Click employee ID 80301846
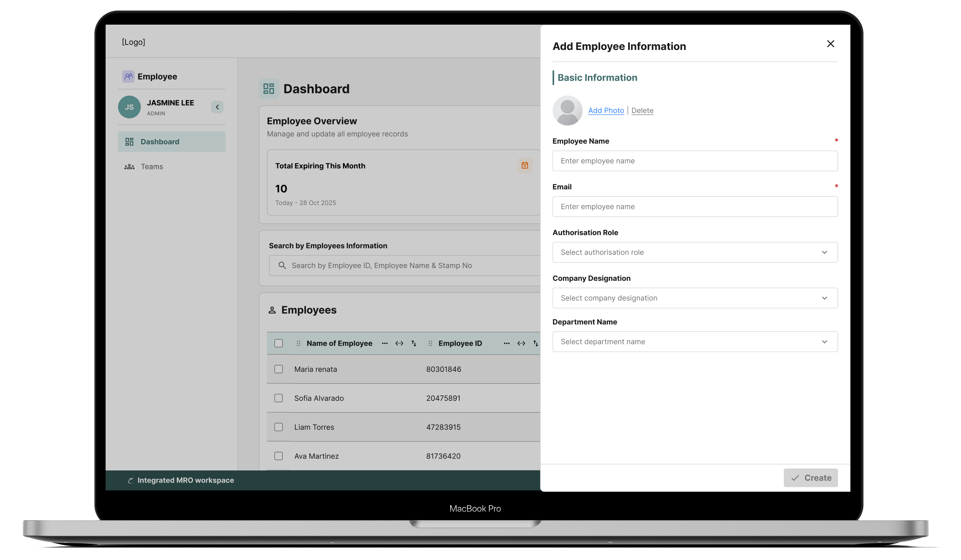This screenshot has height=560, width=961. point(444,369)
